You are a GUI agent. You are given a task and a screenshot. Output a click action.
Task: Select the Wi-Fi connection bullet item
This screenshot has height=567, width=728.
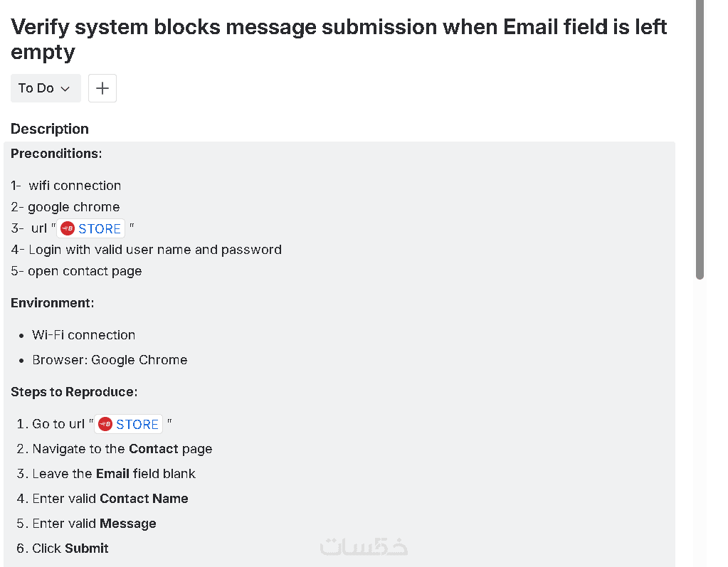[83, 335]
